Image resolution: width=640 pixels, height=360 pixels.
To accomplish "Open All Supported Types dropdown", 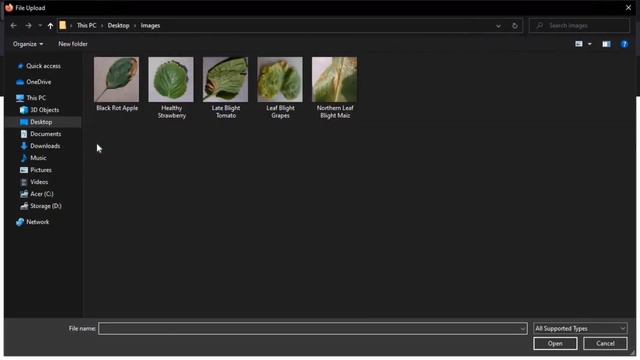I will pyautogui.click(x=580, y=328).
